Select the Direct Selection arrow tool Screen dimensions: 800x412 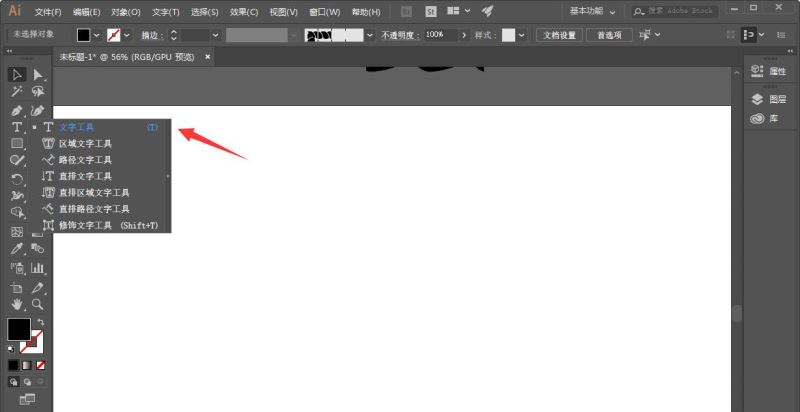point(38,75)
